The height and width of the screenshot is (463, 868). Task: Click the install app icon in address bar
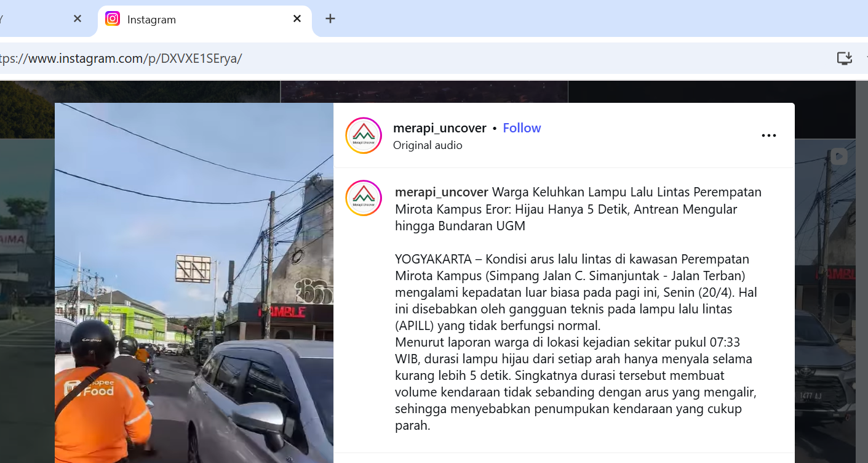(844, 58)
